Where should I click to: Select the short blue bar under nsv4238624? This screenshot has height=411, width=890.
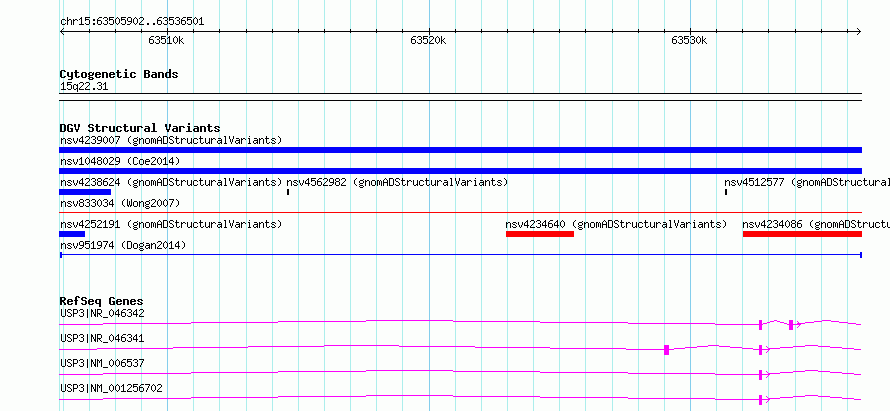tap(85, 192)
